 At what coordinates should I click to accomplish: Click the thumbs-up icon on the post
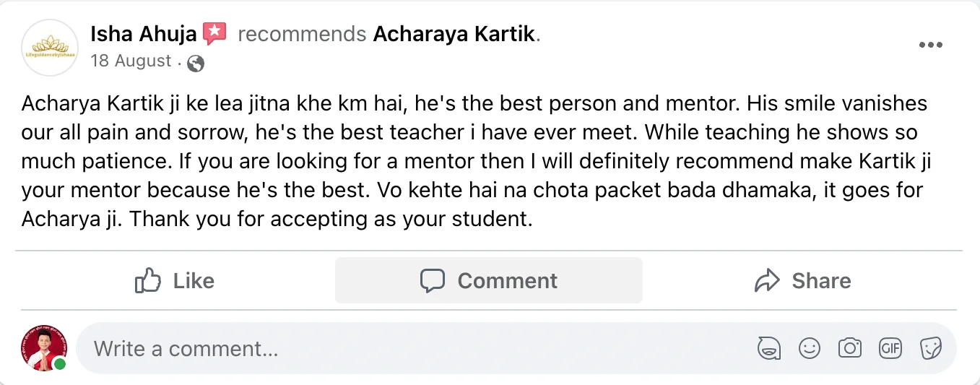pos(147,280)
